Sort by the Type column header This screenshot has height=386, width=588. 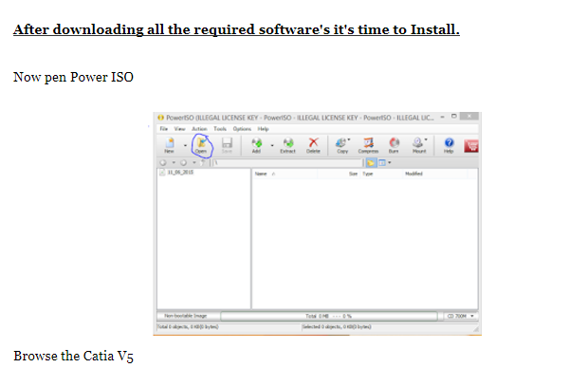[x=381, y=174]
